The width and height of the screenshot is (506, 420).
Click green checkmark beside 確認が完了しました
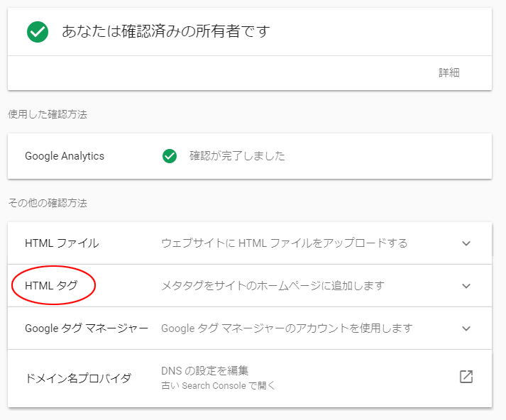pos(170,156)
